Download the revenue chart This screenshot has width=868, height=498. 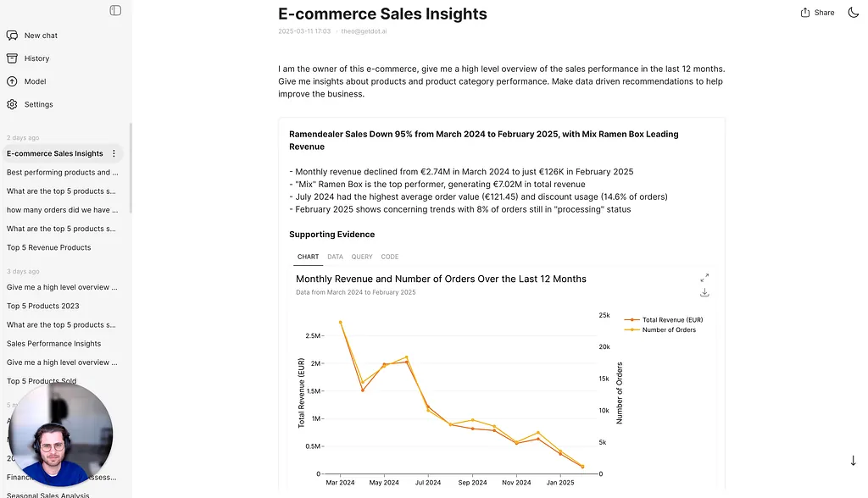pyautogui.click(x=704, y=292)
